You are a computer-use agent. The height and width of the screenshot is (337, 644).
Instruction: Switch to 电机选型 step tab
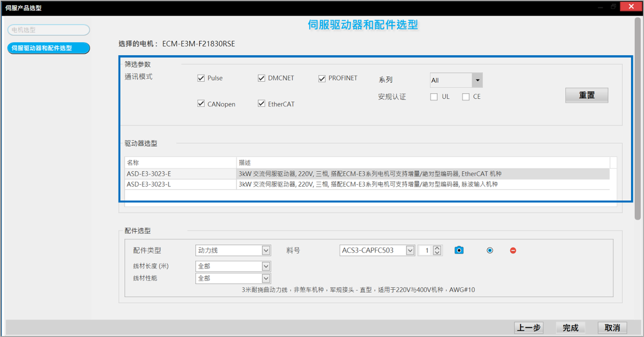49,30
